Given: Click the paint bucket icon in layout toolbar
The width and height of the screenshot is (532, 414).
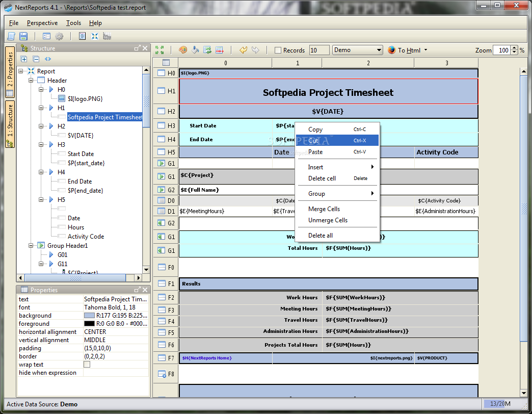Looking at the screenshot, I should 195,50.
